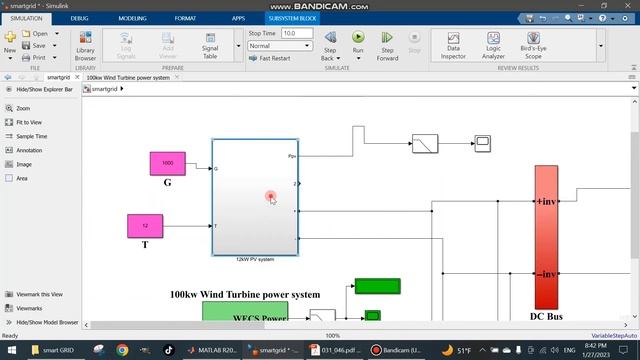The width and height of the screenshot is (640, 360).
Task: Switch to the Format ribbon tab
Action: coord(185,18)
